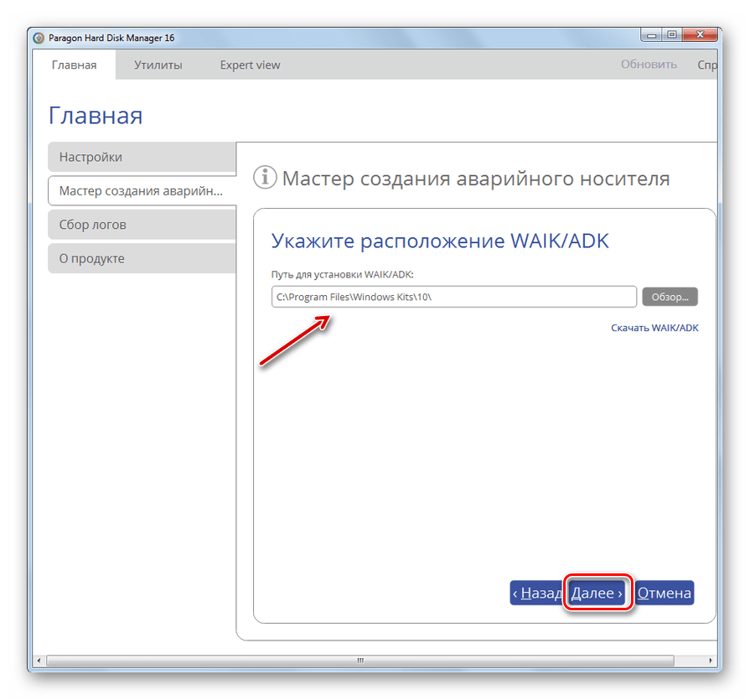Click Обновить in the top bar
Screen dimensions: 750x700
(x=649, y=65)
